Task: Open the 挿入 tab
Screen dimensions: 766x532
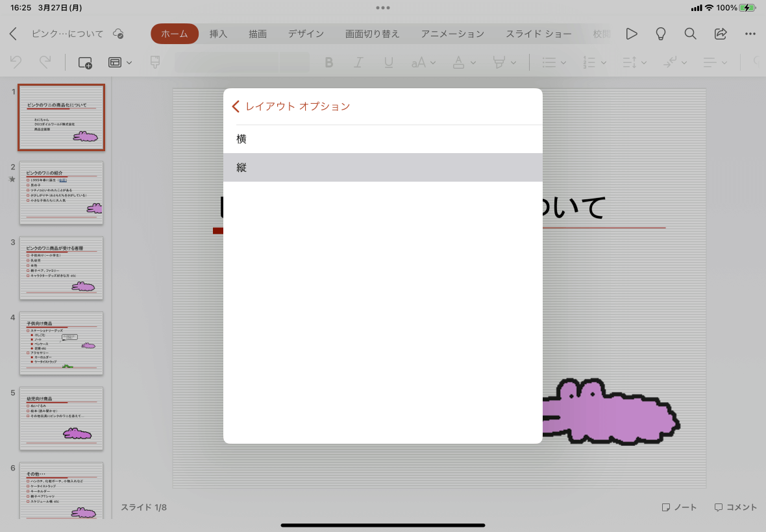Action: pos(218,34)
